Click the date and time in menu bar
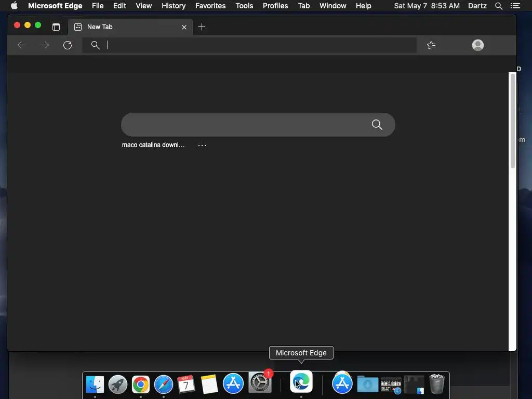Viewport: 532px width, 399px height. (x=427, y=6)
